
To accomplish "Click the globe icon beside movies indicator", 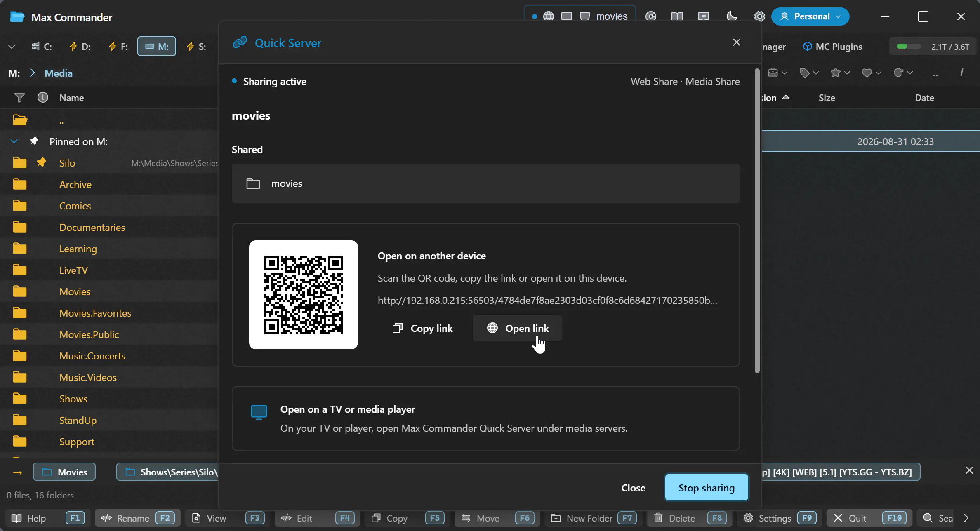I will click(x=548, y=16).
